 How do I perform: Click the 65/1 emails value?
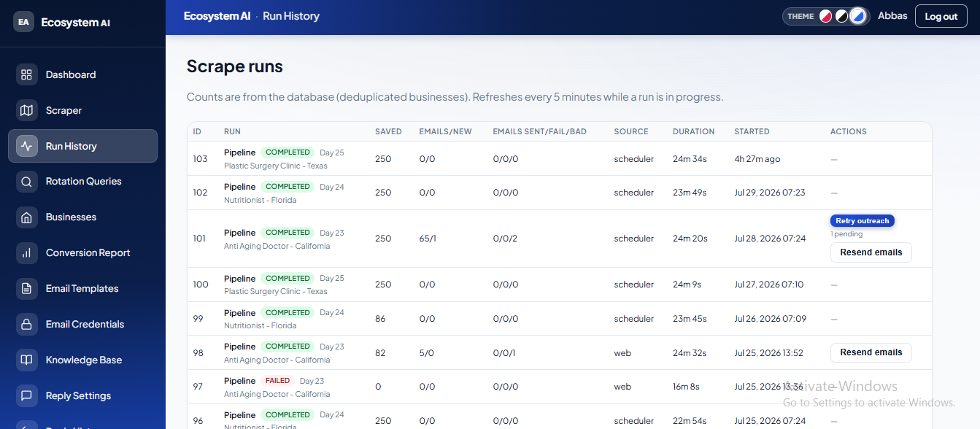428,239
